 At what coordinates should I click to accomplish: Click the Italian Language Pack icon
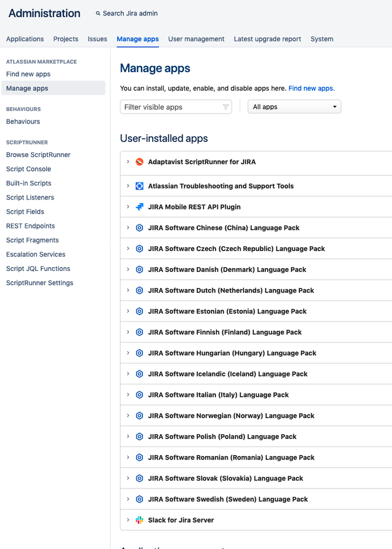[x=140, y=395]
